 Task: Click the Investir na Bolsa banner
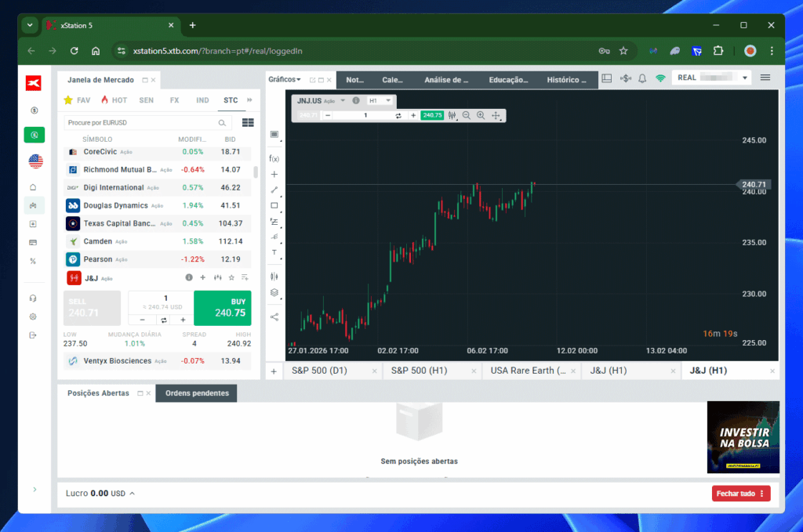743,437
